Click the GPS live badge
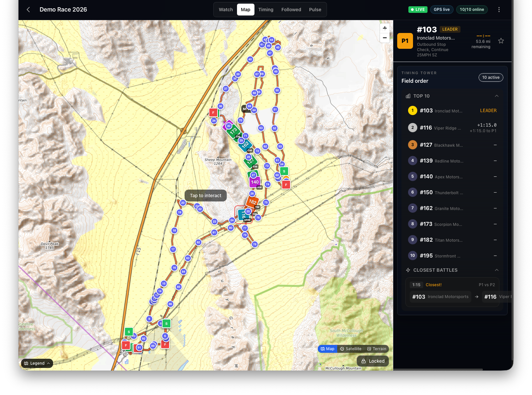Screen dimensions: 532x395 pos(442,10)
